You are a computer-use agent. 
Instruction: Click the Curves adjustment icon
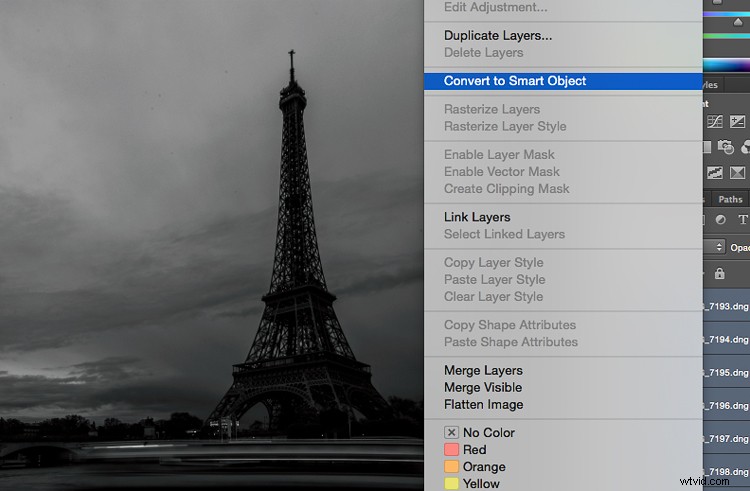pos(715,121)
